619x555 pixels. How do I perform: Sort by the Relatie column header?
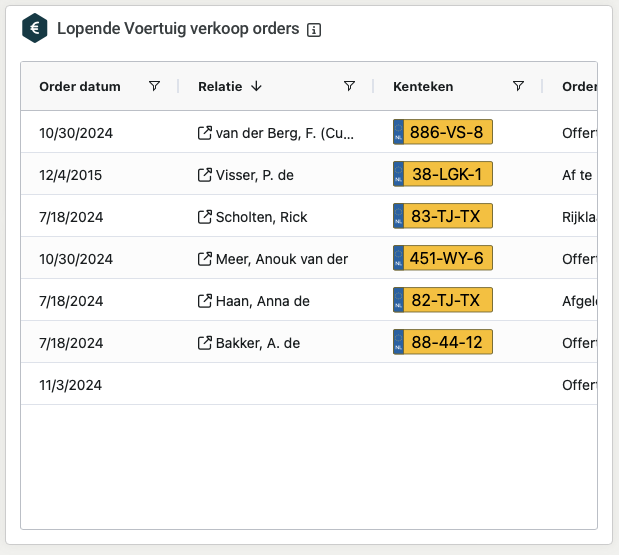pyautogui.click(x=221, y=86)
